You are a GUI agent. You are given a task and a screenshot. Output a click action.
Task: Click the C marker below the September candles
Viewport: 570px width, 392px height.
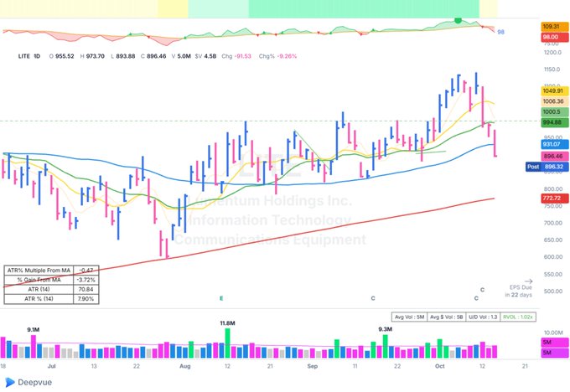[x=373, y=298]
